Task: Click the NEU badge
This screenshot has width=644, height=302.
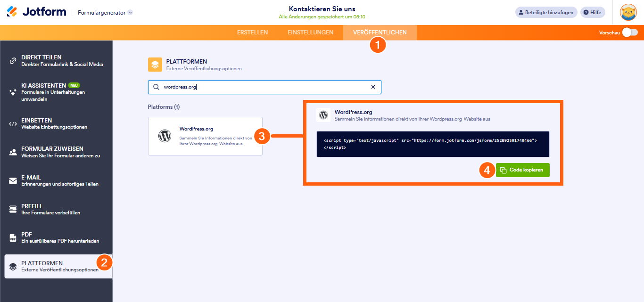Action: coord(74,85)
